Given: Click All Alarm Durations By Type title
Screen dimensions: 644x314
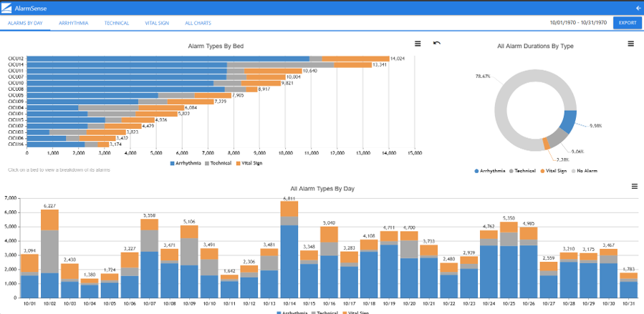Looking at the screenshot, I should click(x=535, y=46).
